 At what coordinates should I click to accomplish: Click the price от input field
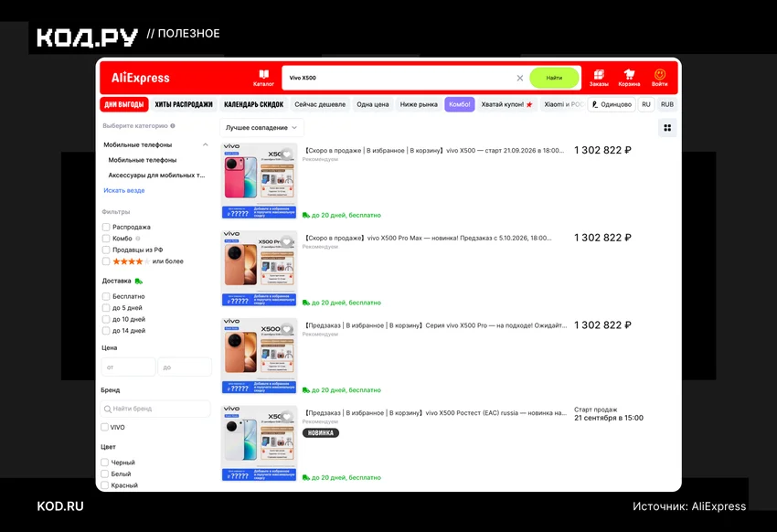click(128, 367)
